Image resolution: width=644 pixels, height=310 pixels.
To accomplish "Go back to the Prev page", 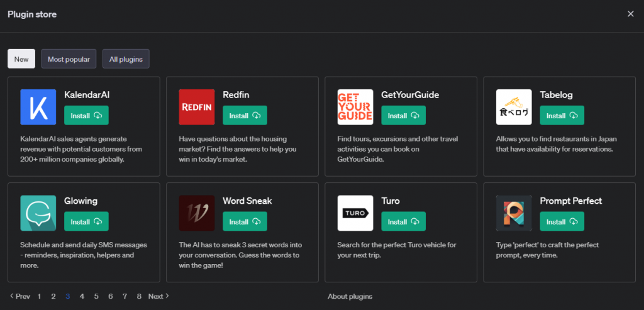I will click(19, 296).
